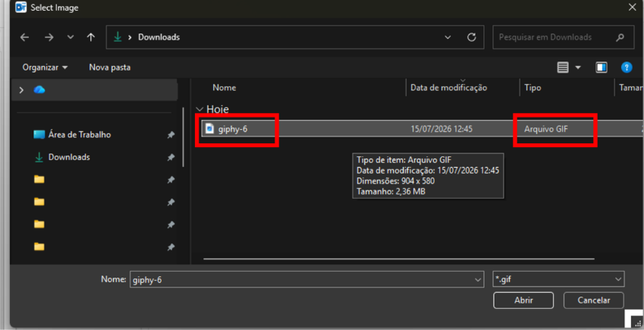
Task: Select the OneDrive cloud icon
Action: (39, 90)
